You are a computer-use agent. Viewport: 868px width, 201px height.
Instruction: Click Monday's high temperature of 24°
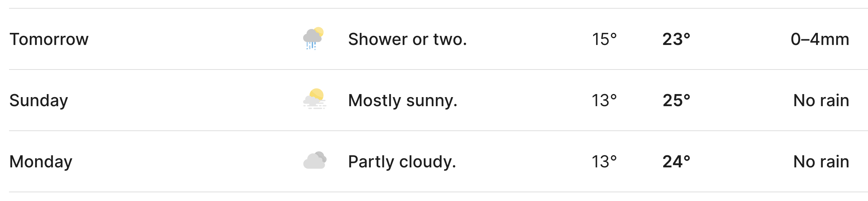pyautogui.click(x=676, y=162)
